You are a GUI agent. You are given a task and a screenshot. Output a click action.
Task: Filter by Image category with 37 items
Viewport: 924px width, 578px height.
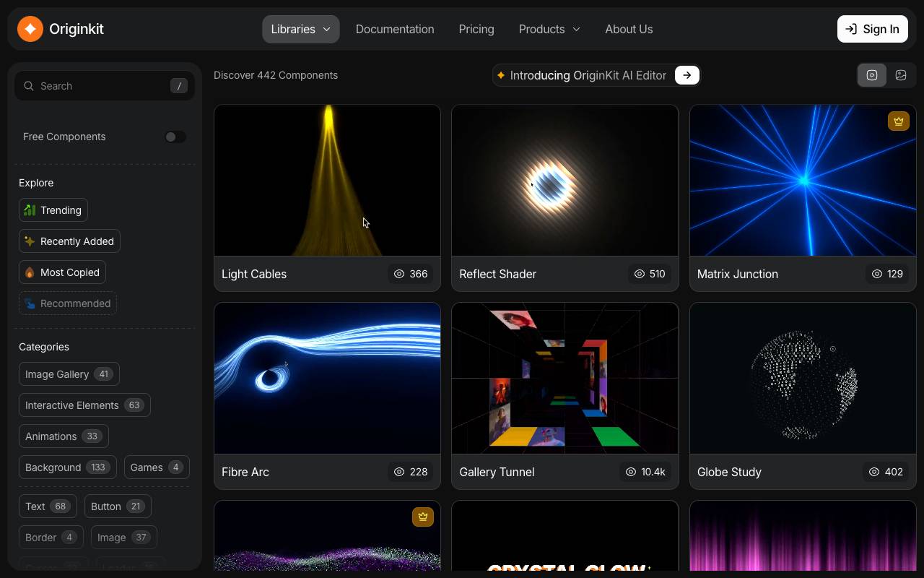tap(124, 538)
